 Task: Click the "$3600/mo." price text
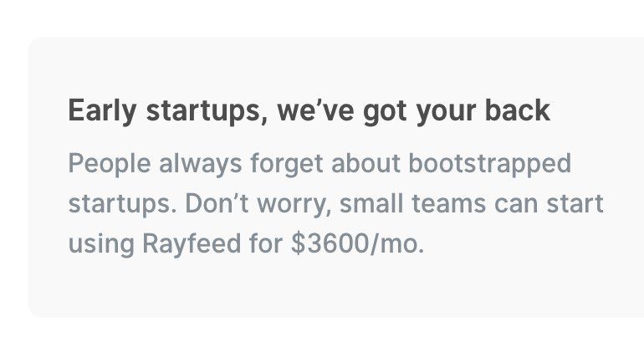(357, 243)
